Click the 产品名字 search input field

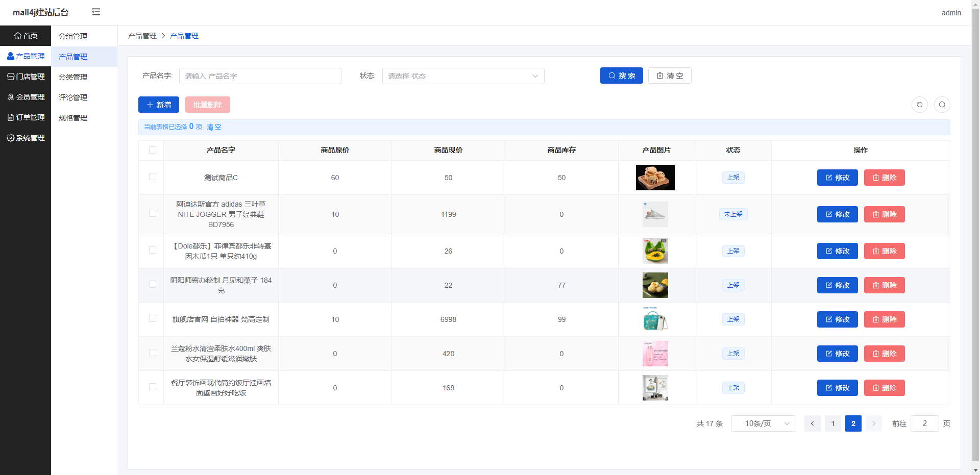[x=260, y=76]
